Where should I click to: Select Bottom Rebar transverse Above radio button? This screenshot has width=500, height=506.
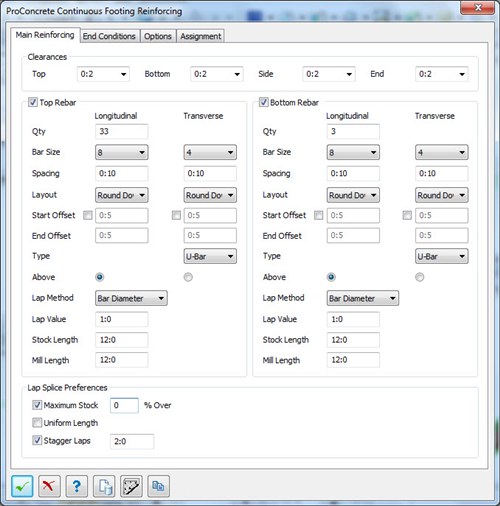tap(419, 277)
